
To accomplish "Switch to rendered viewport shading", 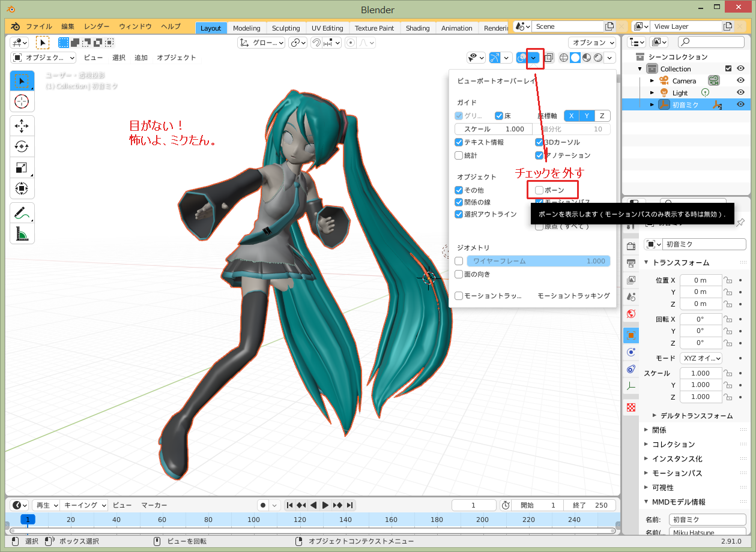I will pyautogui.click(x=598, y=58).
